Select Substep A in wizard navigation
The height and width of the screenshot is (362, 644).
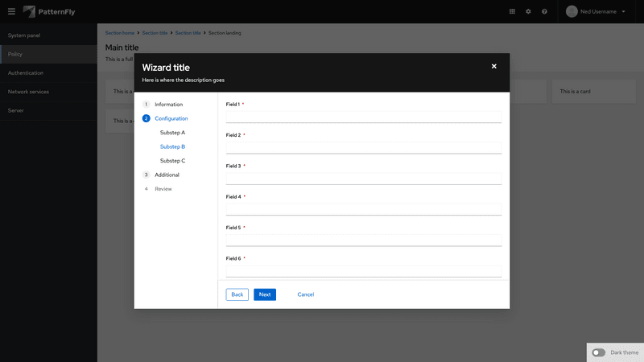pyautogui.click(x=172, y=132)
